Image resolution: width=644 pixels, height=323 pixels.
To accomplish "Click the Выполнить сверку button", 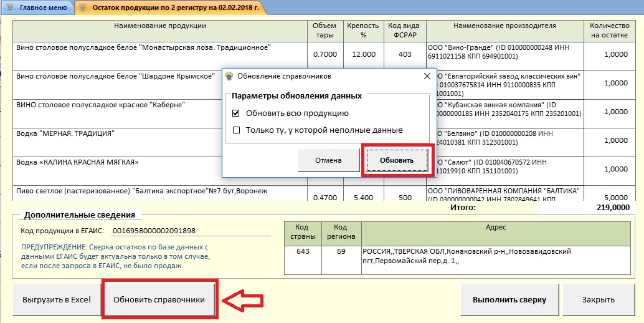I will tap(509, 300).
